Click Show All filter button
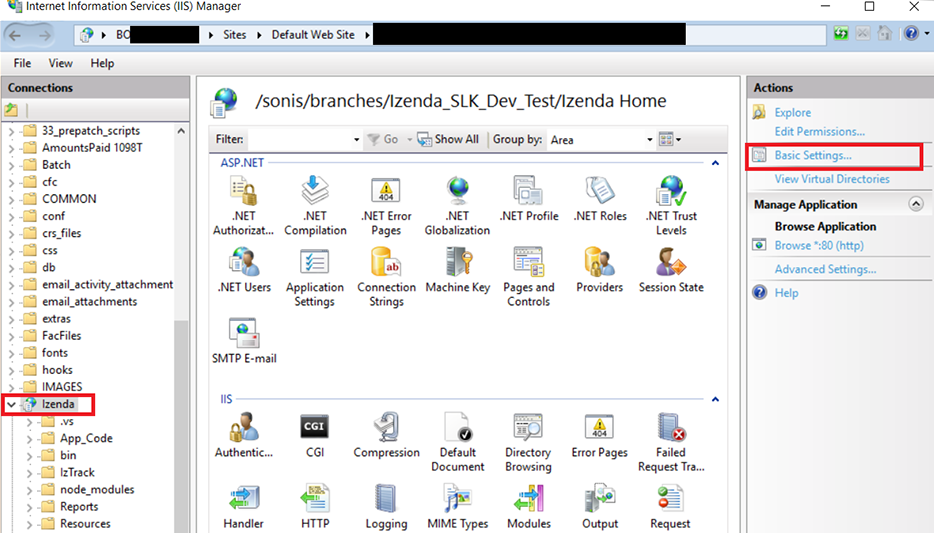This screenshot has width=934, height=533. click(448, 139)
